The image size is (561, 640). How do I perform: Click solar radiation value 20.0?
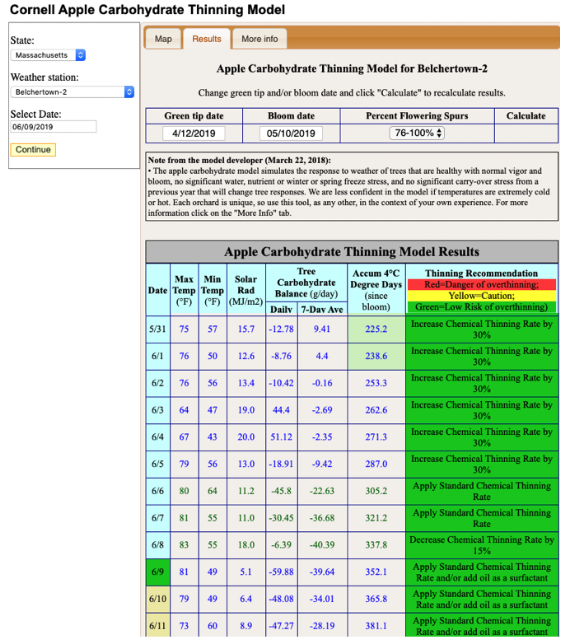(246, 437)
